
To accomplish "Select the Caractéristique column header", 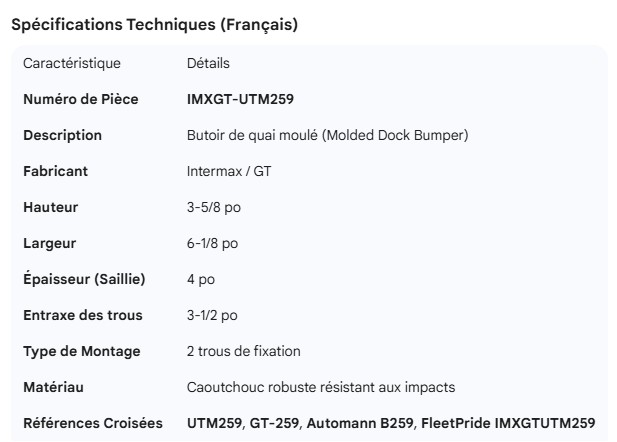I will click(71, 63).
